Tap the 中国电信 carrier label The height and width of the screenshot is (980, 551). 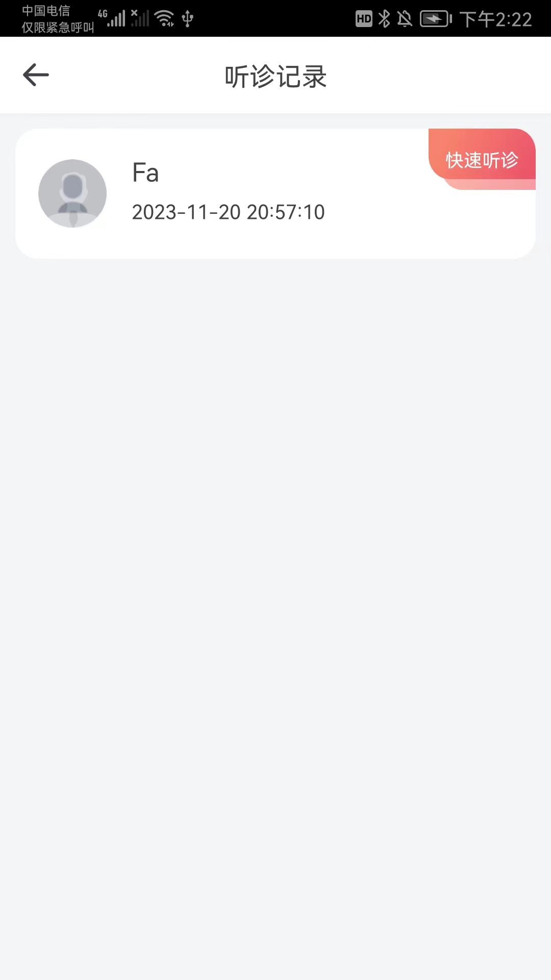click(x=46, y=11)
